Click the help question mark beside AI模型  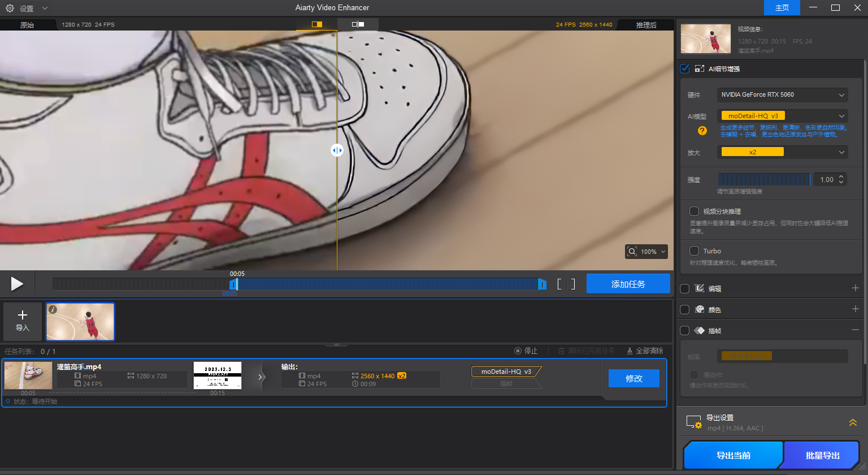click(702, 131)
